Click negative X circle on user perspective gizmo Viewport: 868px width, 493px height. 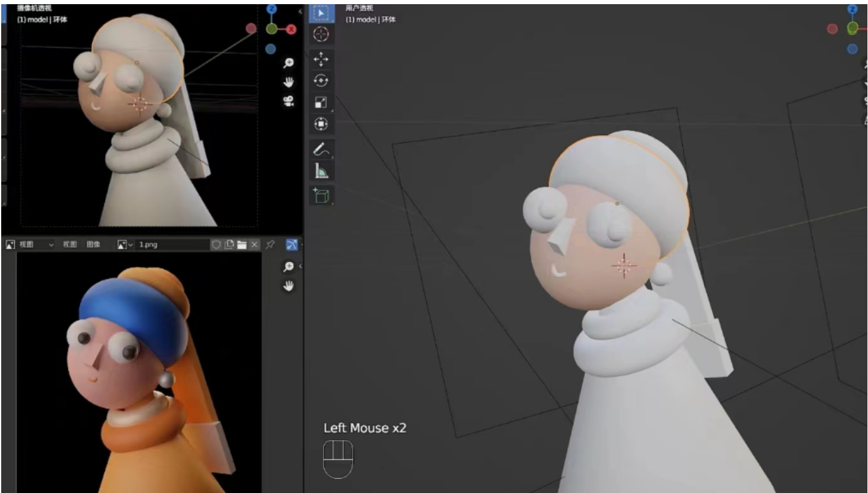[x=832, y=28]
